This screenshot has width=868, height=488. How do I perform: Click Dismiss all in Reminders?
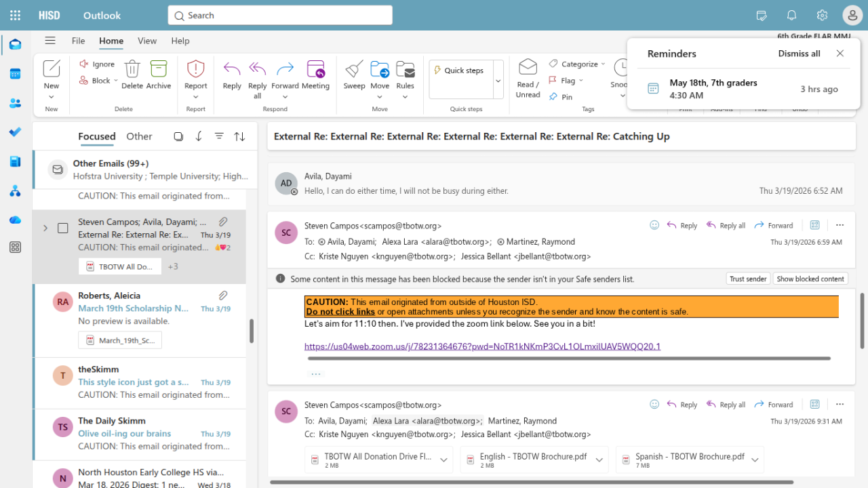[x=799, y=54]
